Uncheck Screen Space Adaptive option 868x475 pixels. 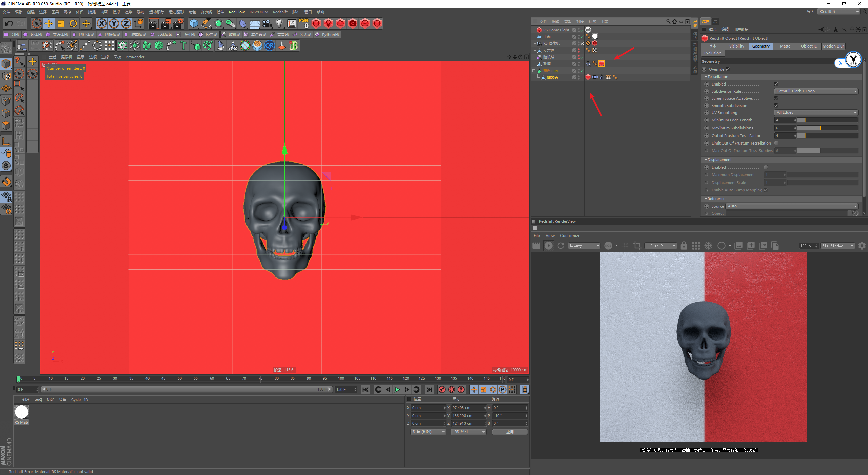pos(776,98)
